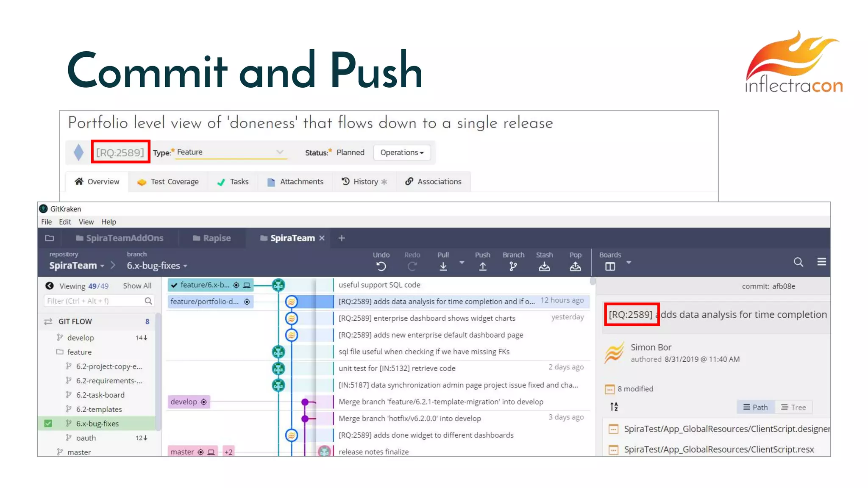Select commit 'adds done widget to different dashboards'

(x=426, y=435)
